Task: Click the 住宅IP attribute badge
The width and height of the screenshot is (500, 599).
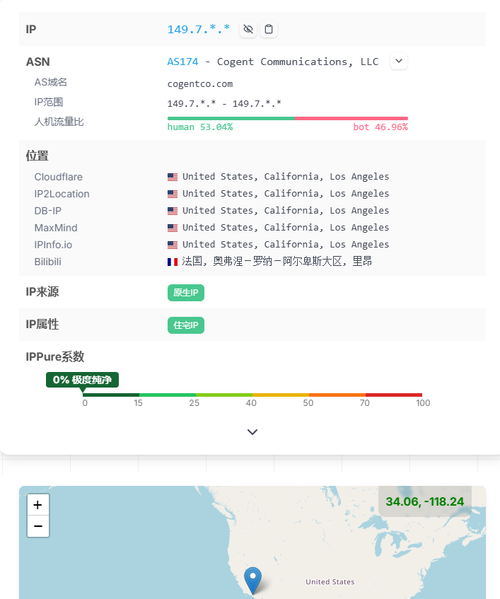Action: pyautogui.click(x=186, y=325)
